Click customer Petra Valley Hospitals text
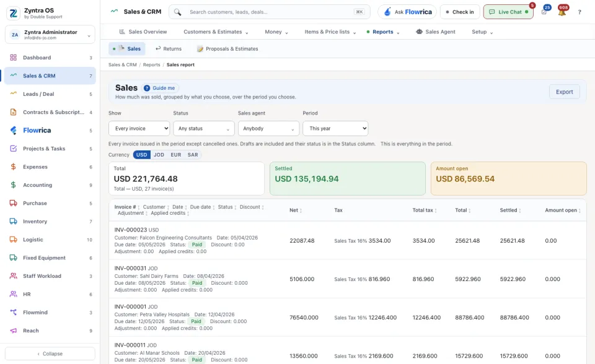The image size is (595, 364). (164, 314)
